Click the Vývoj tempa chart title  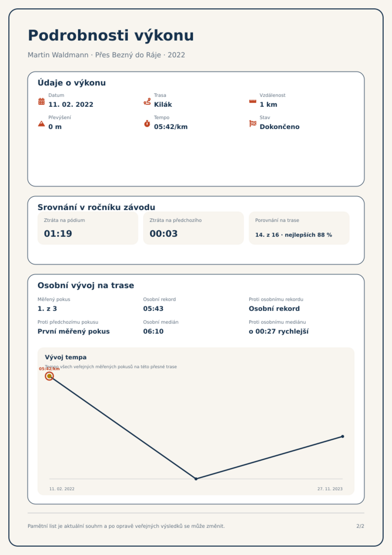[x=66, y=357]
